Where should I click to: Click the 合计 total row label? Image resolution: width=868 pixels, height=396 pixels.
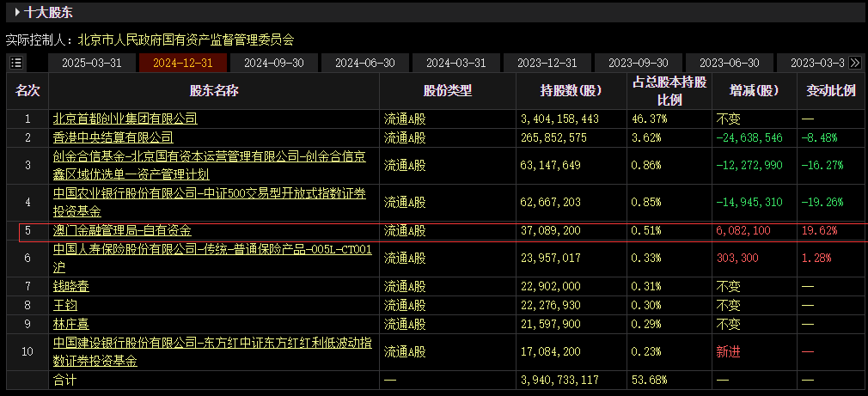(x=64, y=380)
